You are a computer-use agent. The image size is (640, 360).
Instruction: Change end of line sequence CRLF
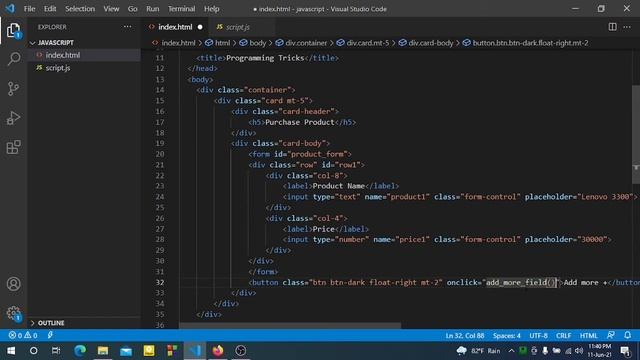coord(563,336)
